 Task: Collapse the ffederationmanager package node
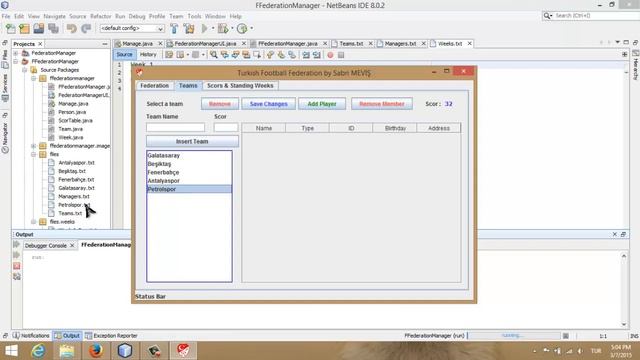click(x=33, y=78)
